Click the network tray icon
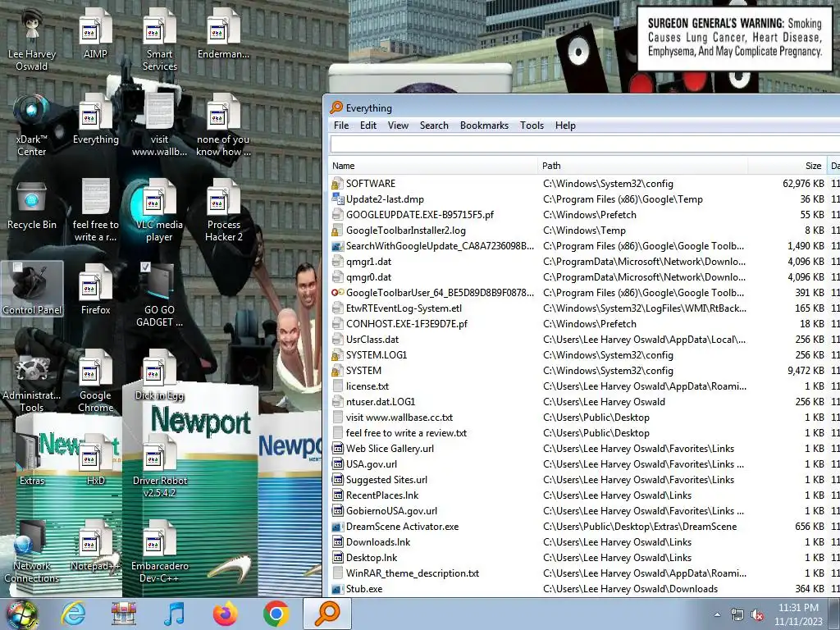840x630 pixels. point(737,615)
